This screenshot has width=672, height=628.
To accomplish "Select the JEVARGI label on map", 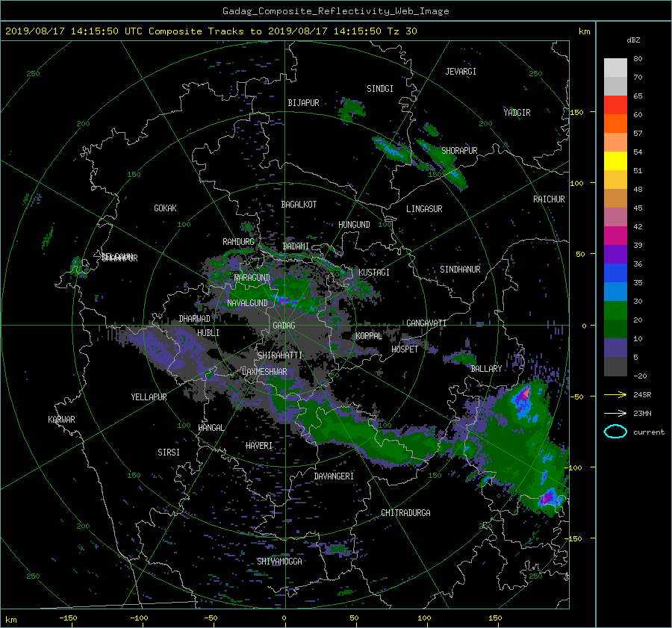I will coord(461,72).
